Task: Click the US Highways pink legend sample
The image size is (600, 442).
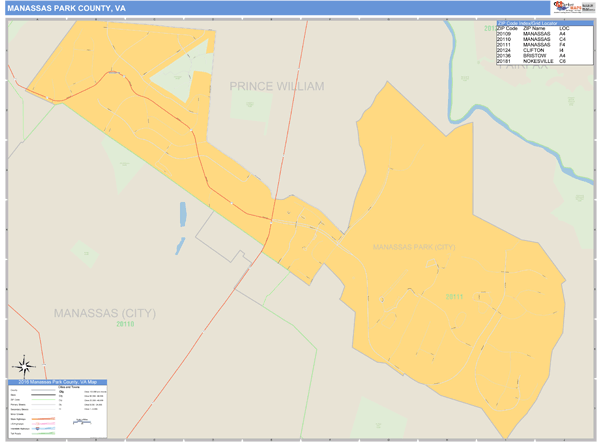Action: [43, 424]
